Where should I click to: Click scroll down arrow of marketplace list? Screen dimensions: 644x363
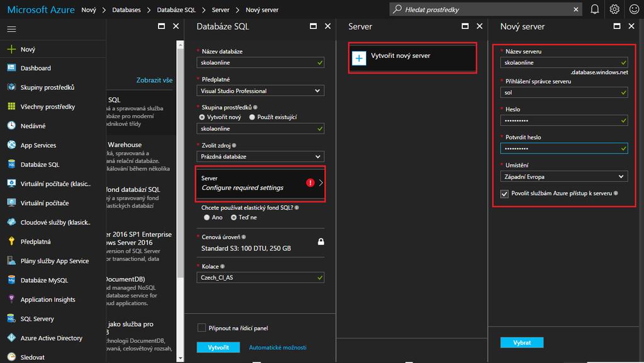(x=180, y=358)
